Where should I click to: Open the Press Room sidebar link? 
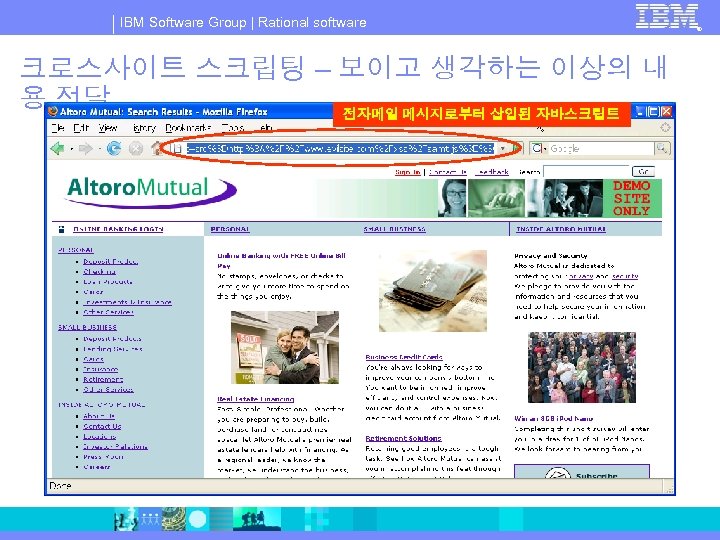[103, 457]
